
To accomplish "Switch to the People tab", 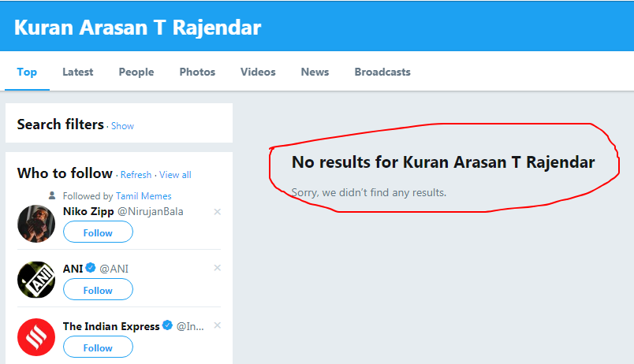I will pyautogui.click(x=136, y=72).
